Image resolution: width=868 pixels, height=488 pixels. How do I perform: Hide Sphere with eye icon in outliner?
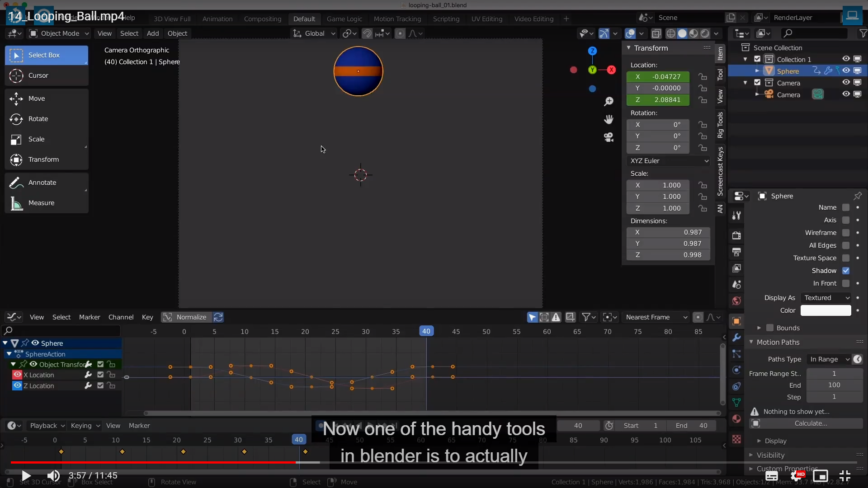(x=846, y=71)
